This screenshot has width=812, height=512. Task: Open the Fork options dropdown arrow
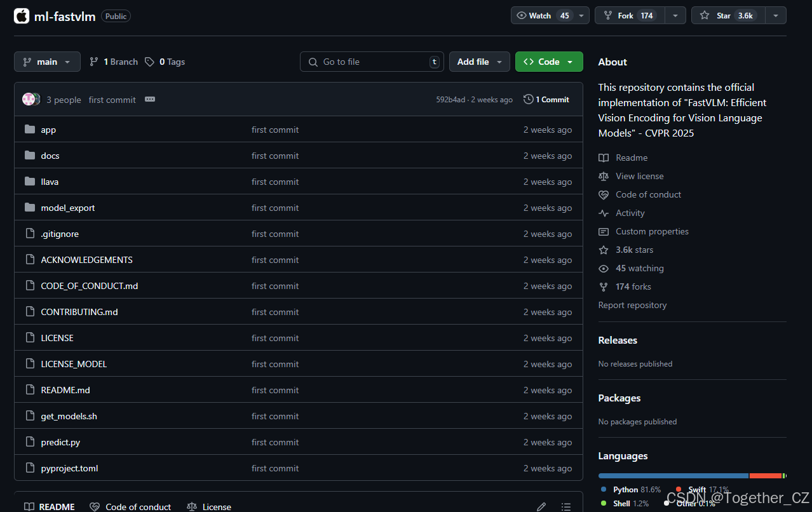coord(675,15)
